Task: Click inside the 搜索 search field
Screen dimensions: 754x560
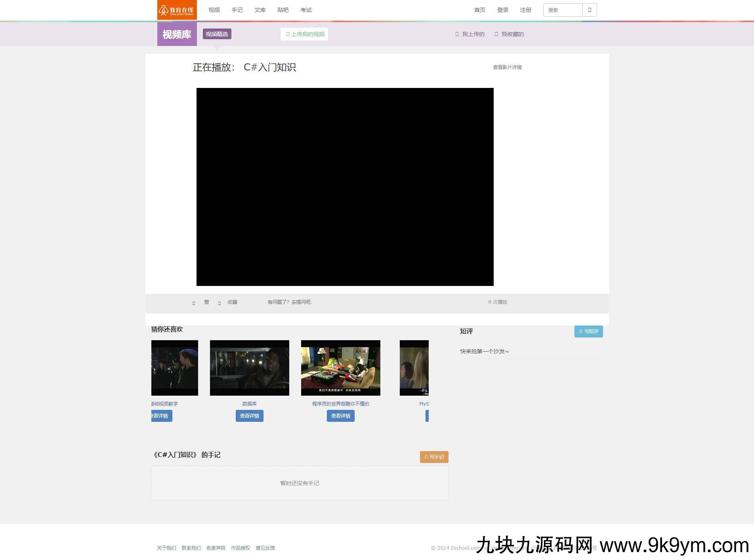Action: pos(562,10)
